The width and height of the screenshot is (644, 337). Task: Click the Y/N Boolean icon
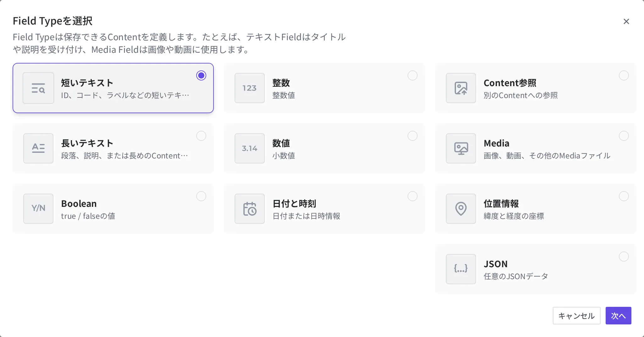(x=38, y=209)
